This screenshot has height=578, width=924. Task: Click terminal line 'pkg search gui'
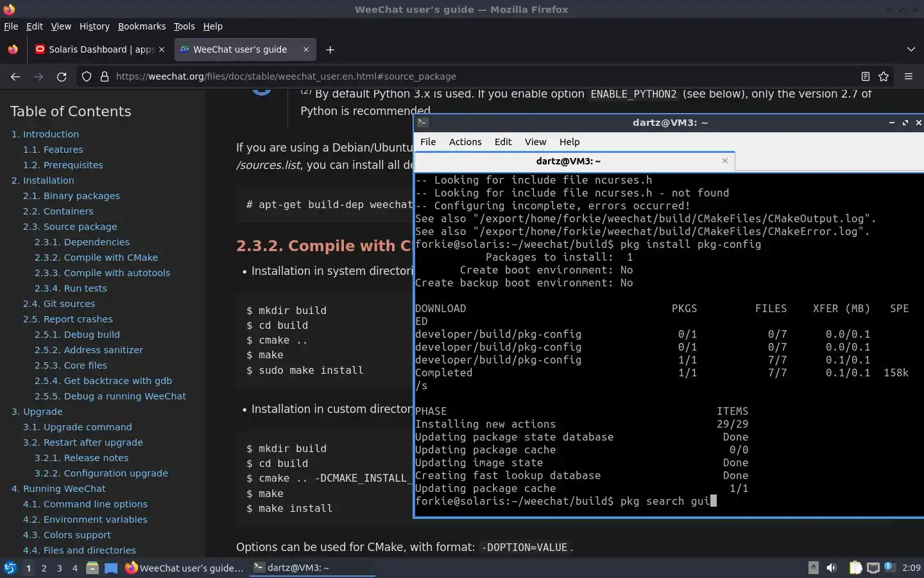(665, 501)
